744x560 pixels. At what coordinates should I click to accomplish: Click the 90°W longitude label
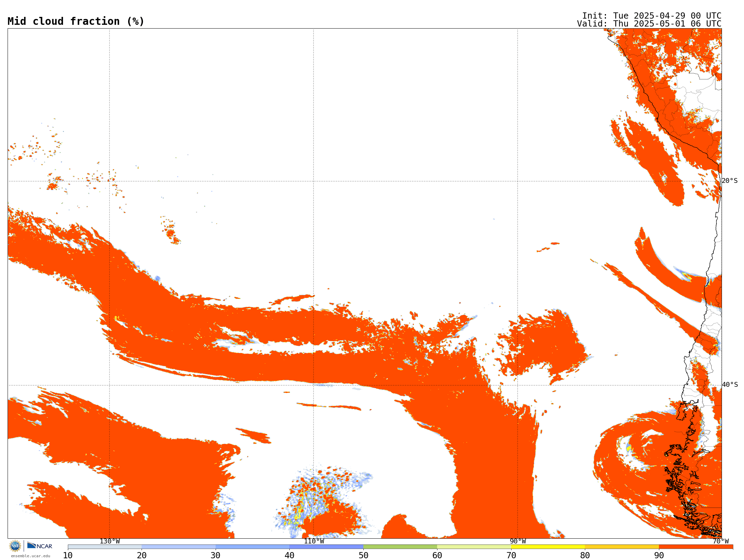pos(518,541)
